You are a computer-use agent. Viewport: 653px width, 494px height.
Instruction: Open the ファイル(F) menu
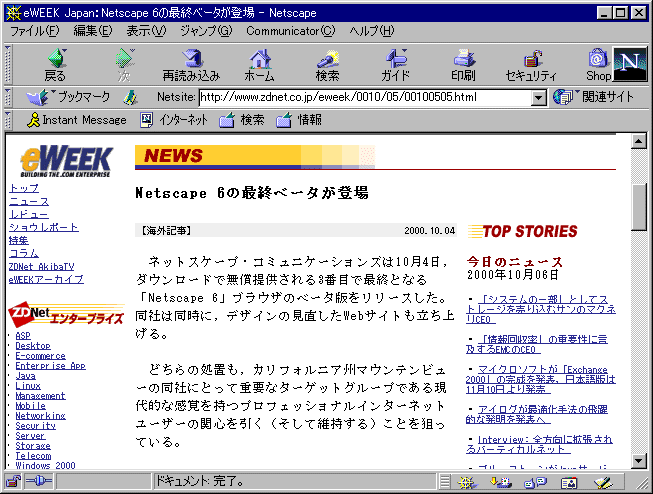click(35, 31)
